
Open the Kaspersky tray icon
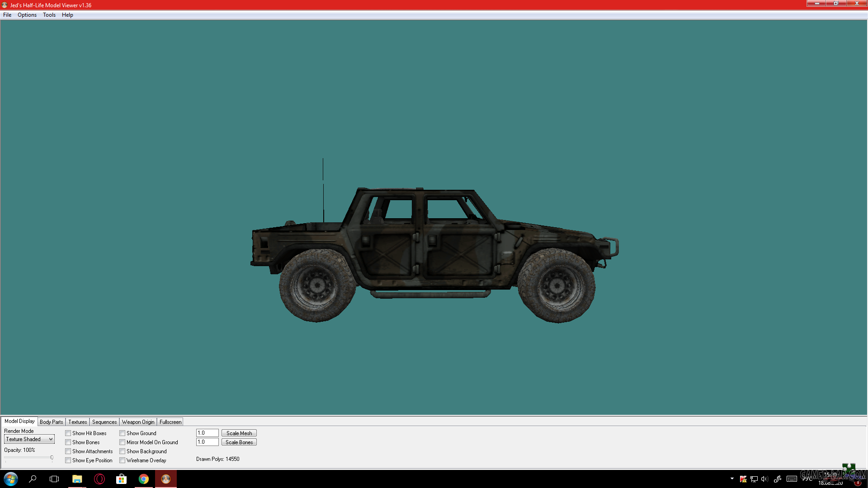(x=743, y=479)
